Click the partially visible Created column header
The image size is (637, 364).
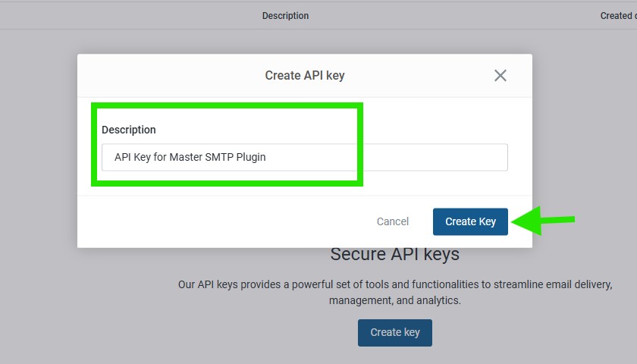(617, 15)
